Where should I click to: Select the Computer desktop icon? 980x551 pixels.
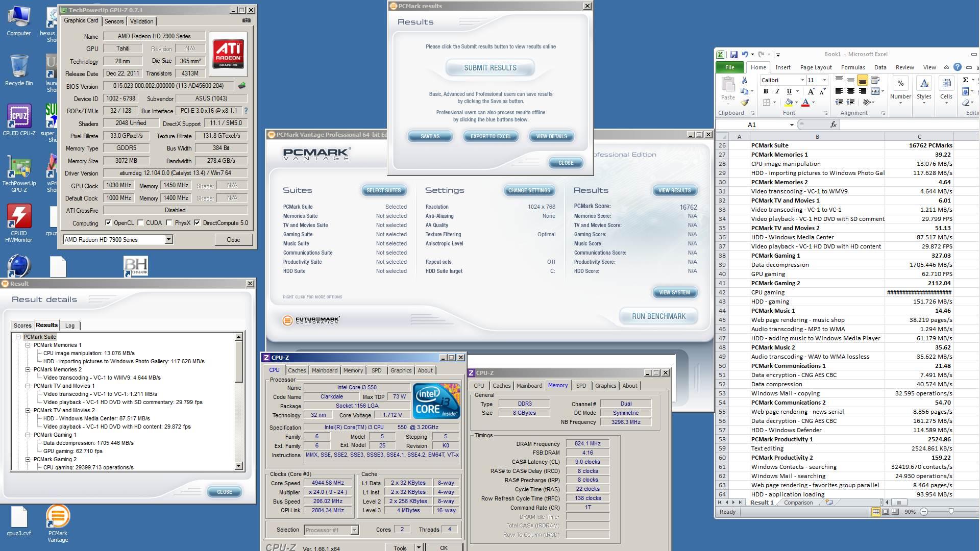tap(19, 21)
